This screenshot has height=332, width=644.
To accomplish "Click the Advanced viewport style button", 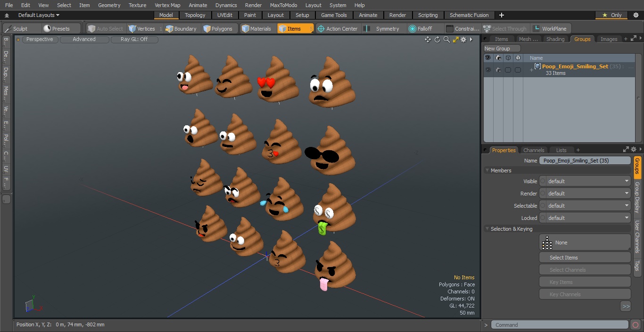I will [x=84, y=40].
